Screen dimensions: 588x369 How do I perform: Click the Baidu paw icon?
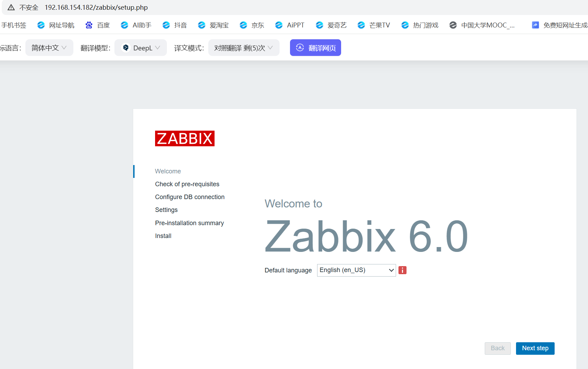(x=89, y=25)
